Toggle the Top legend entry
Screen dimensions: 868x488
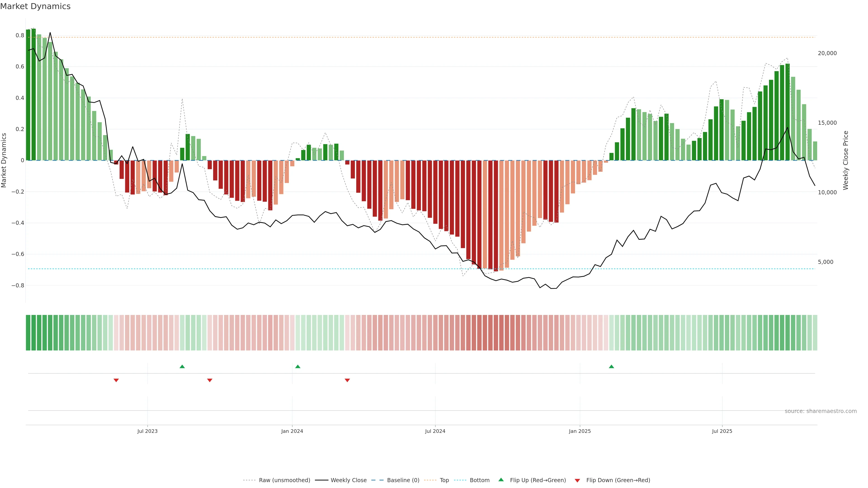[x=444, y=480]
